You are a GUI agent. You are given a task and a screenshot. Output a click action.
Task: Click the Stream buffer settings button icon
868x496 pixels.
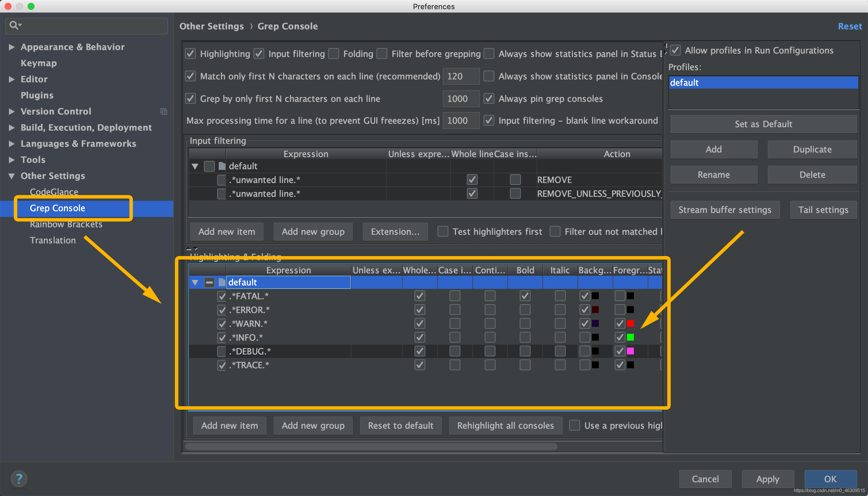725,209
